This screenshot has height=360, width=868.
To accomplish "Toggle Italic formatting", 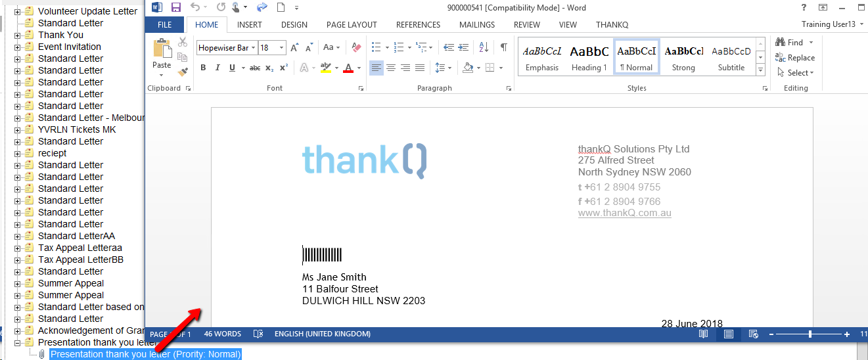I will [x=217, y=68].
